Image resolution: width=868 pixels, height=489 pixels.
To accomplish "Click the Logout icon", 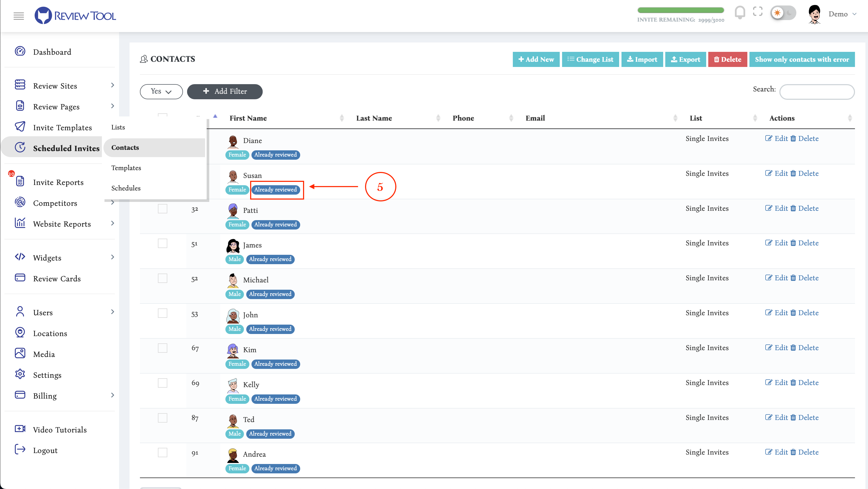I will coord(20,450).
